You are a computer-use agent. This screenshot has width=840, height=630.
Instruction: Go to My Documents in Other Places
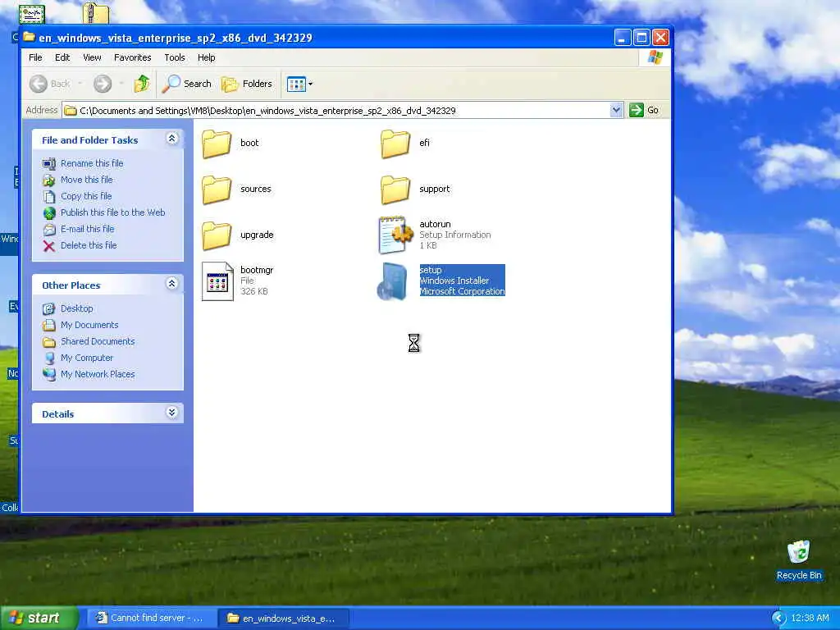(x=89, y=325)
